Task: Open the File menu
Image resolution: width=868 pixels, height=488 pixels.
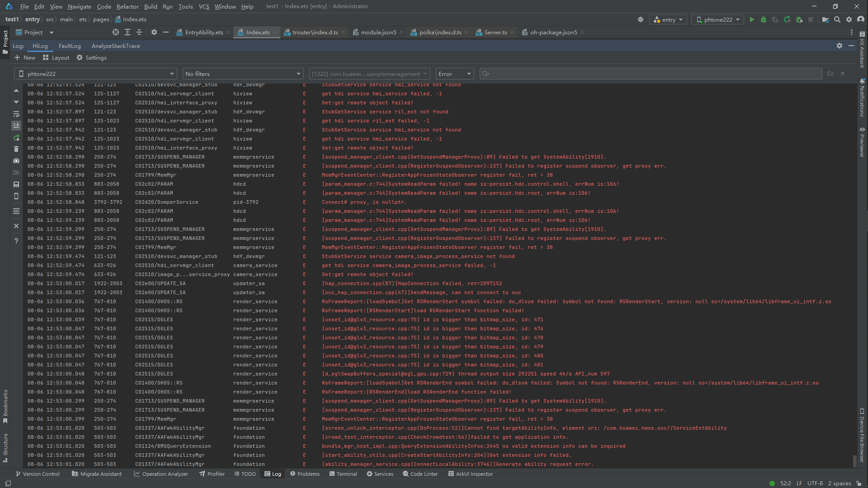Action: 24,6
